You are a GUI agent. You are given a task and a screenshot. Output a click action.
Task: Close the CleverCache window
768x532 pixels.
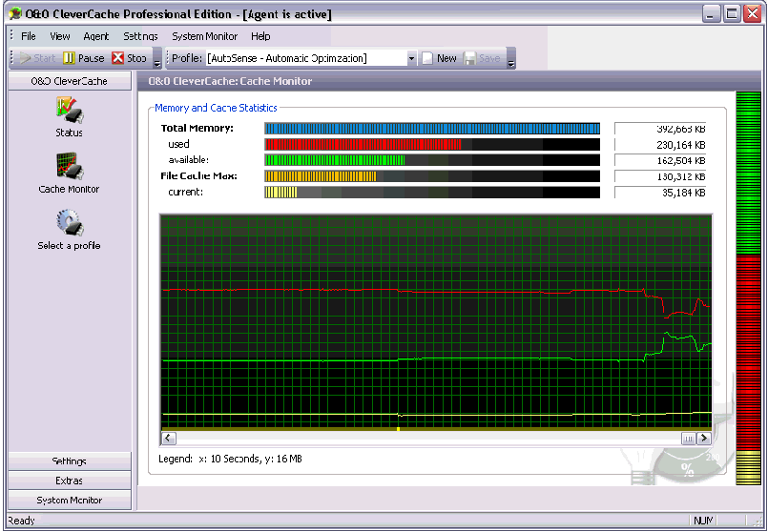coord(753,13)
